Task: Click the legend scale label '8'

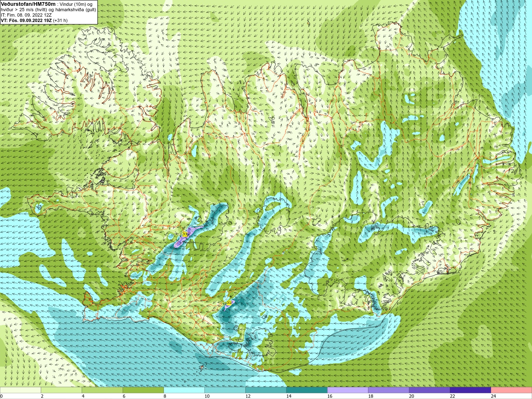Action: 165,396
